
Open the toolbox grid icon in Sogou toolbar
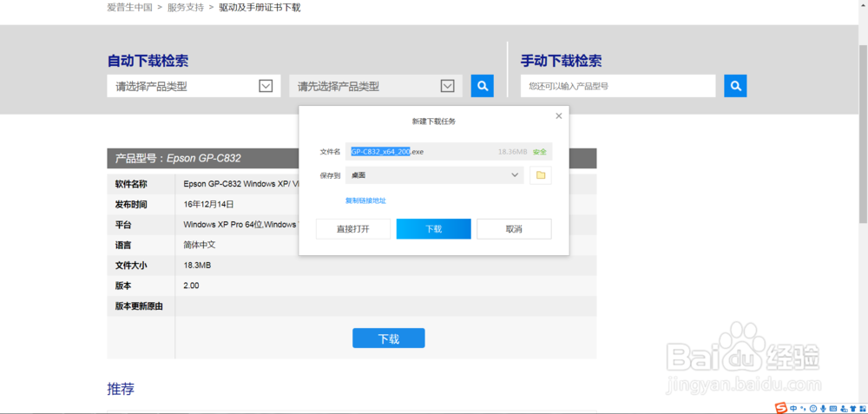863,409
